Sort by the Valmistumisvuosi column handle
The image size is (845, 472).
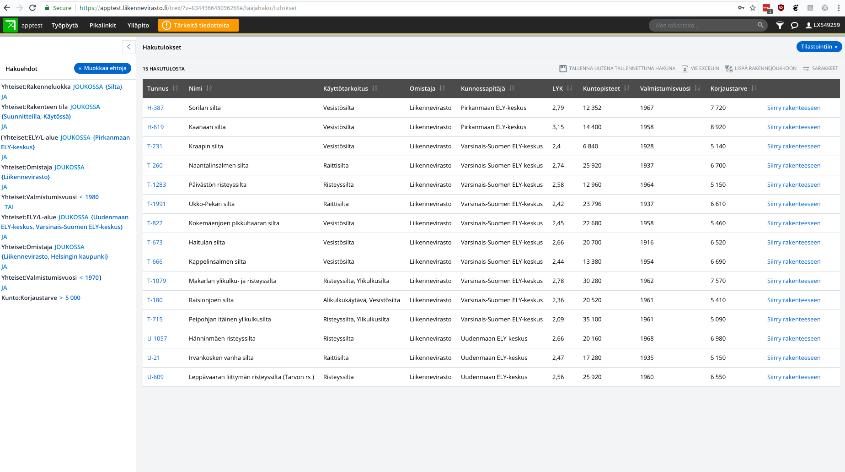[x=697, y=88]
